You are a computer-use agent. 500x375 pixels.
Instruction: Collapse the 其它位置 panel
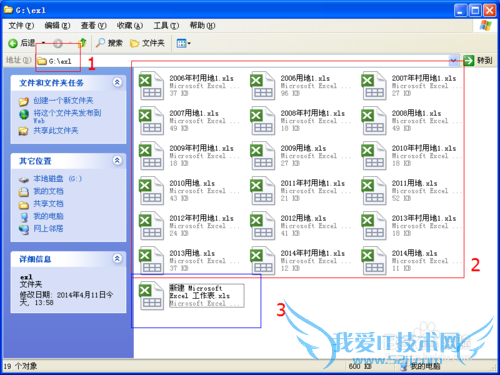tap(117, 160)
